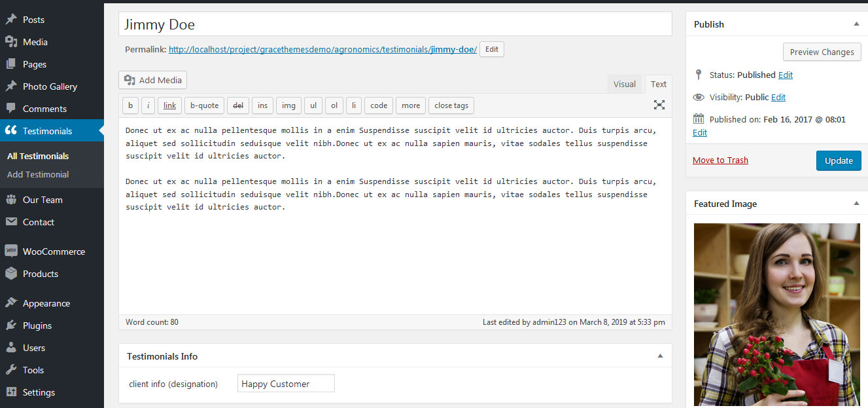
Task: Switch to the Visual editor tab
Action: pyautogui.click(x=625, y=84)
